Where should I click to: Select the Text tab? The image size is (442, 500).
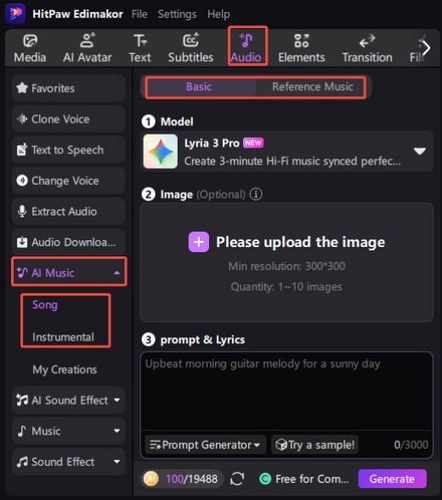pyautogui.click(x=140, y=49)
